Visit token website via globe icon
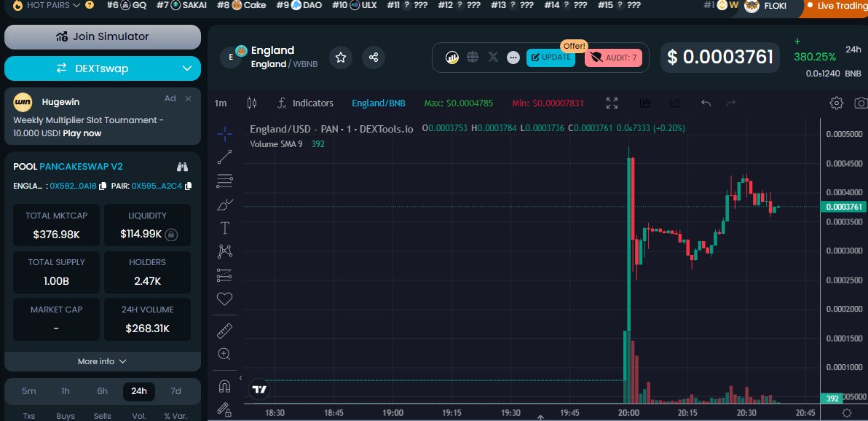868x421 pixels. coord(472,57)
